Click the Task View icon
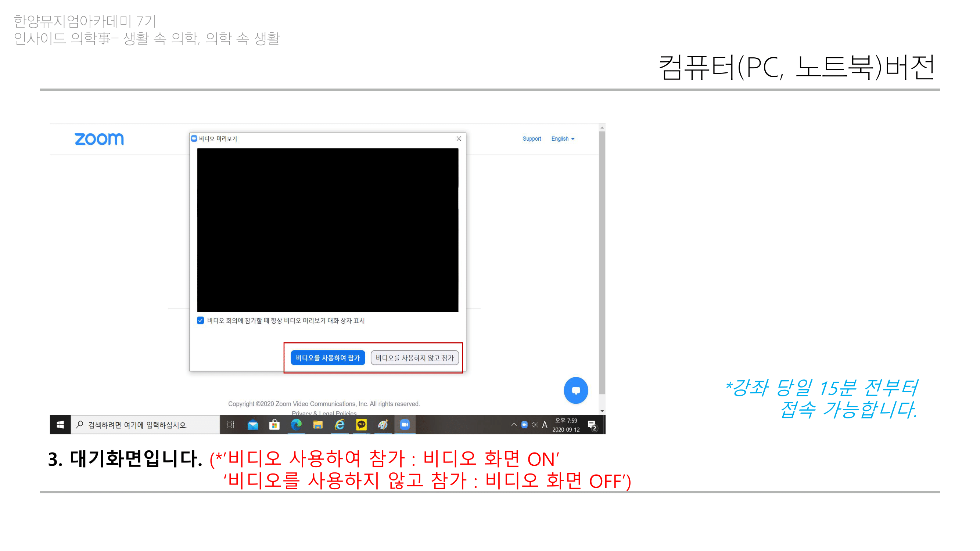 click(x=230, y=425)
